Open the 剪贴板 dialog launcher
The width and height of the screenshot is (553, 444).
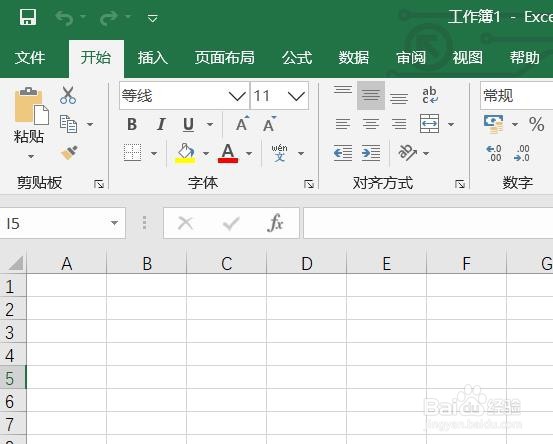tap(99, 184)
